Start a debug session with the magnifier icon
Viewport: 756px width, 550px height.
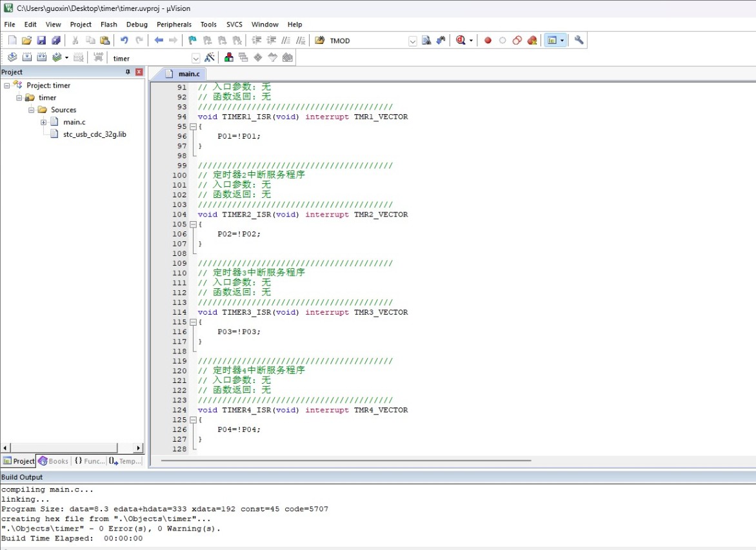pyautogui.click(x=461, y=41)
